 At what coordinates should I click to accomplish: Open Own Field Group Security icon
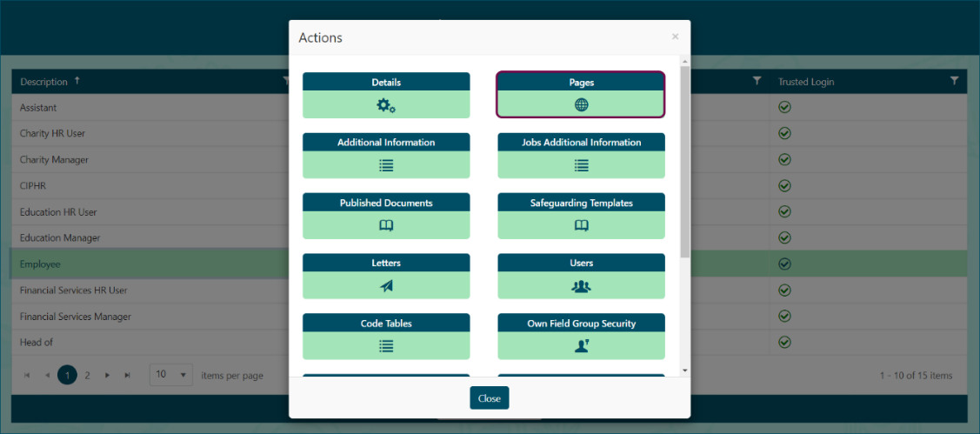click(581, 346)
